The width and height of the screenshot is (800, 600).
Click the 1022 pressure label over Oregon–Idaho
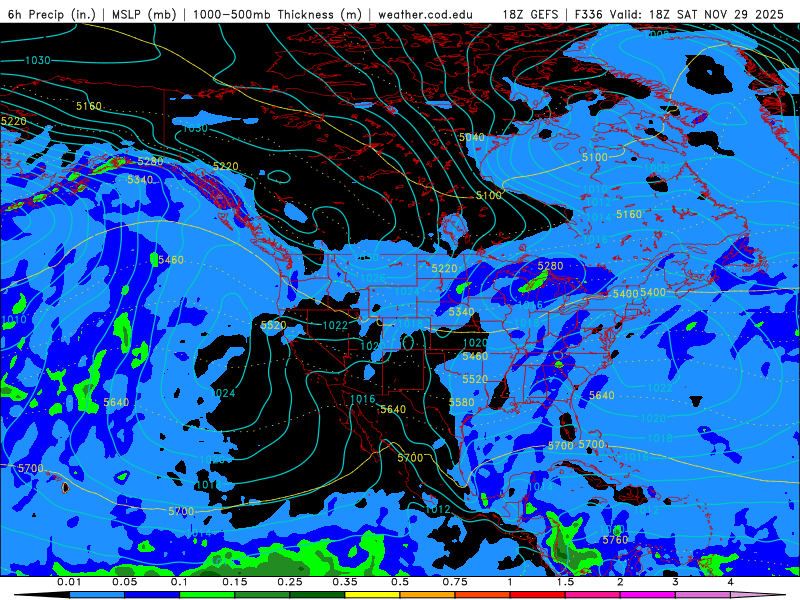[335, 326]
